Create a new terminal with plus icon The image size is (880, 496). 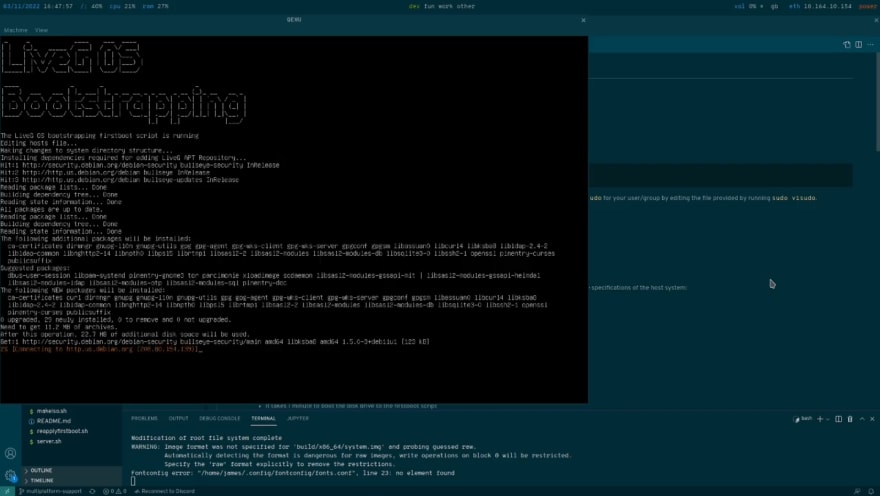pyautogui.click(x=820, y=419)
